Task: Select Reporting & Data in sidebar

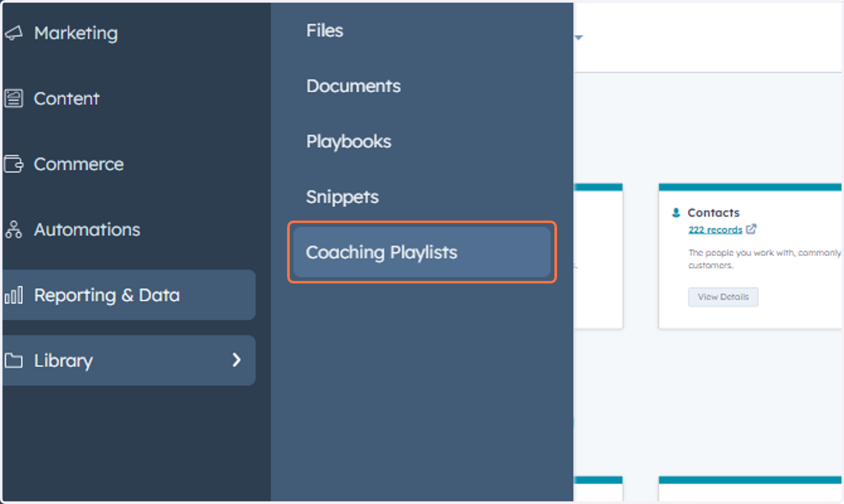Action: (129, 295)
